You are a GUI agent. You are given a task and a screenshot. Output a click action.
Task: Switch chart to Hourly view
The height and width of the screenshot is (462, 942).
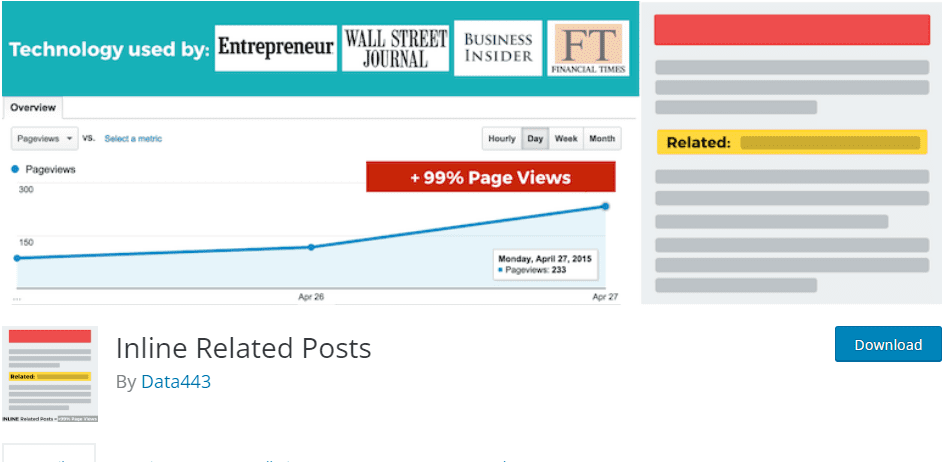coord(502,139)
